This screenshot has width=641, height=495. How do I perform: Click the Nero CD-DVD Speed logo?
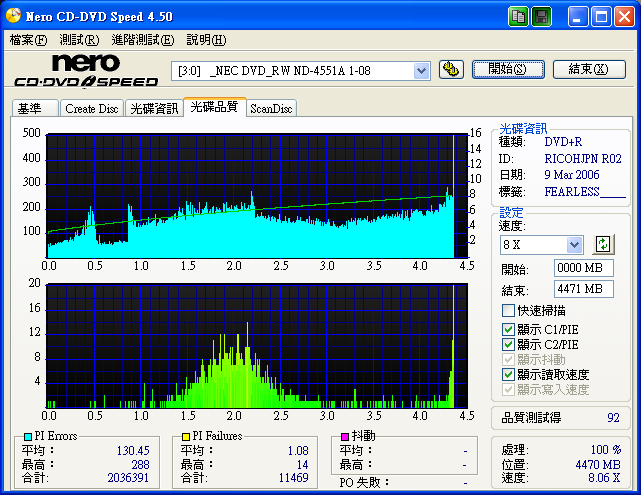click(86, 71)
